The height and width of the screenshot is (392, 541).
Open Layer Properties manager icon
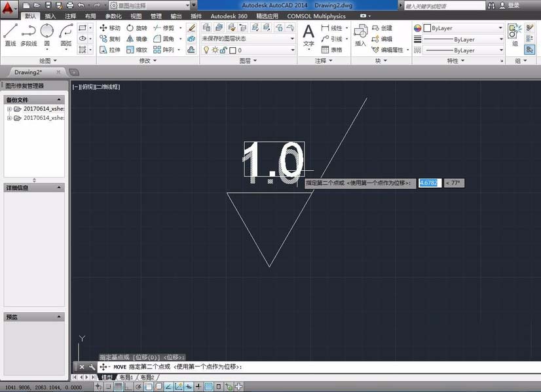tap(206, 27)
